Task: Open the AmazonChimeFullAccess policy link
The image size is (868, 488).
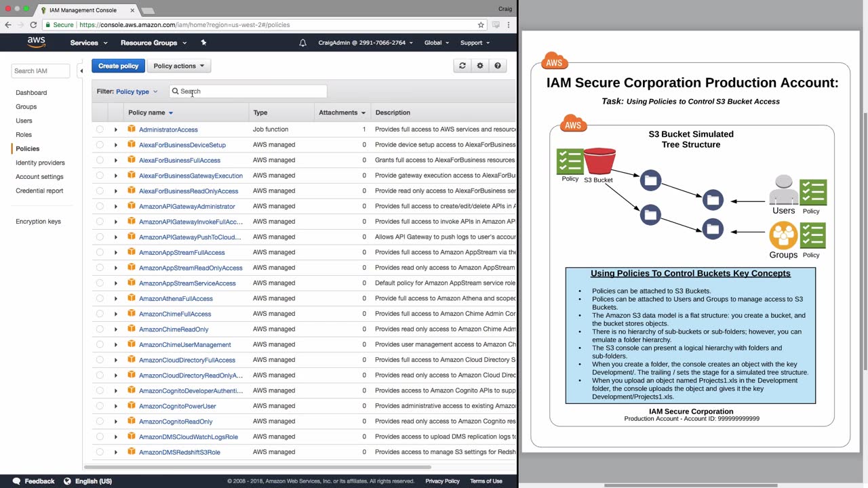Action: pos(175,314)
